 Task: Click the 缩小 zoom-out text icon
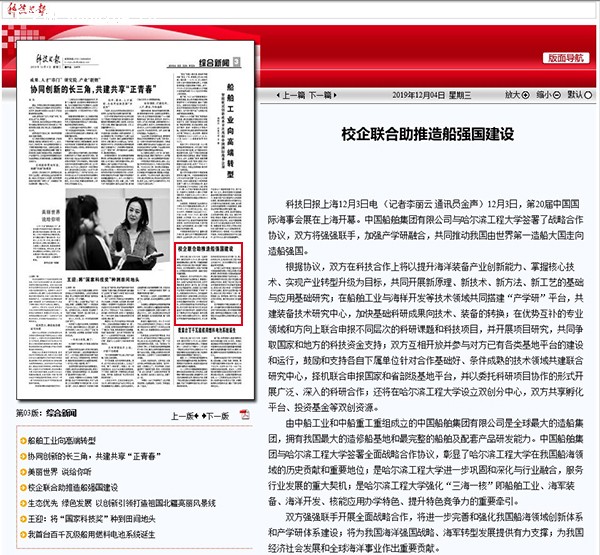point(548,95)
